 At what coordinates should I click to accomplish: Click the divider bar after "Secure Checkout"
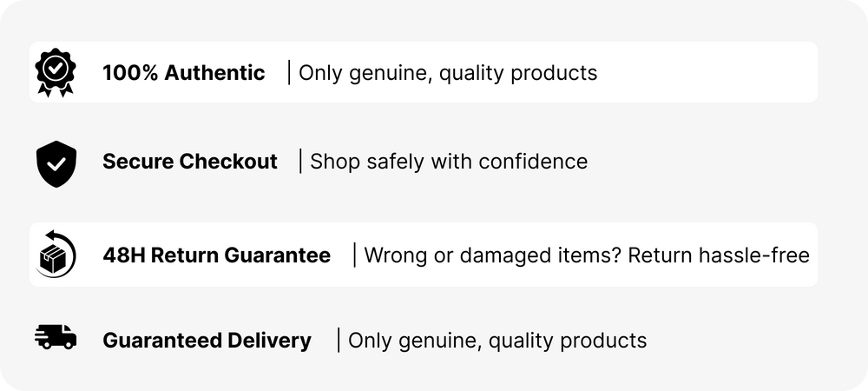300,162
